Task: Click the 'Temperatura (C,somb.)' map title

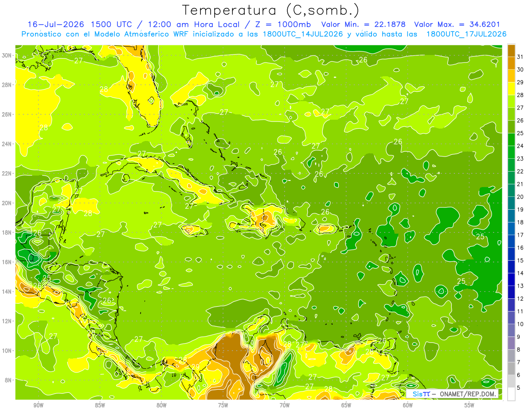Action: click(x=270, y=10)
